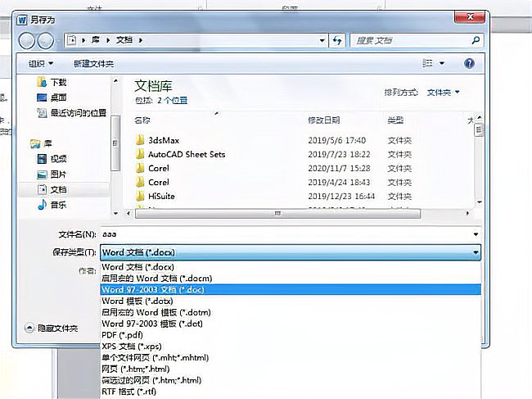Choose XPS 文档 (*.xps) file type
Screen dimensions: 532x399
291,347
